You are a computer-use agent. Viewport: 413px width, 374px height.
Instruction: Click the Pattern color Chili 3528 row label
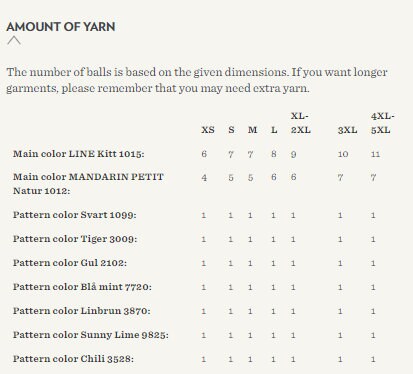click(73, 359)
